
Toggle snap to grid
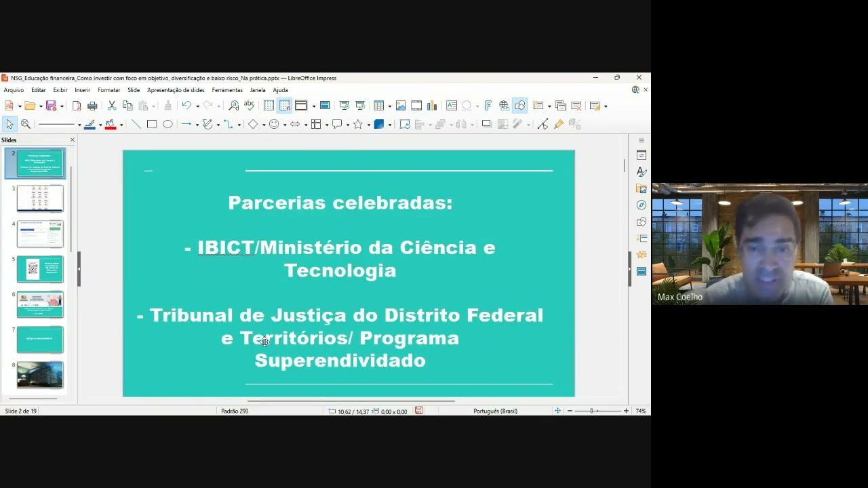click(x=284, y=106)
